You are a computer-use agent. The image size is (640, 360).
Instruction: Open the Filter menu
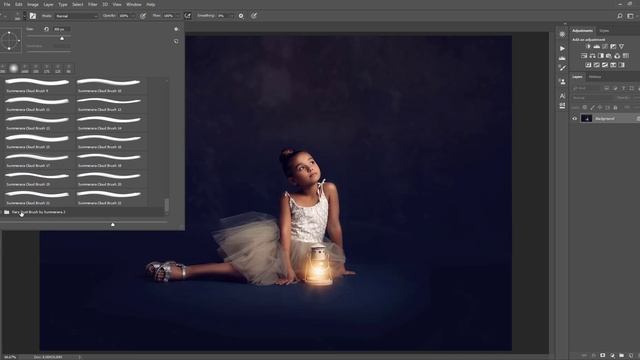point(93,4)
